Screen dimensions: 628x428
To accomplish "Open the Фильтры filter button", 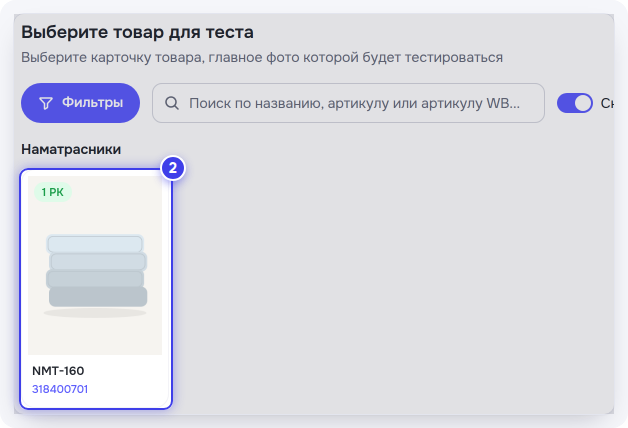I will tap(81, 103).
